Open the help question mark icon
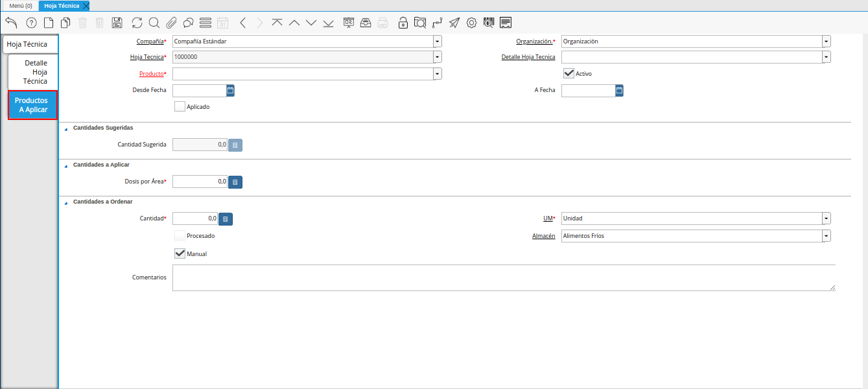The height and width of the screenshot is (389, 868). tap(31, 23)
